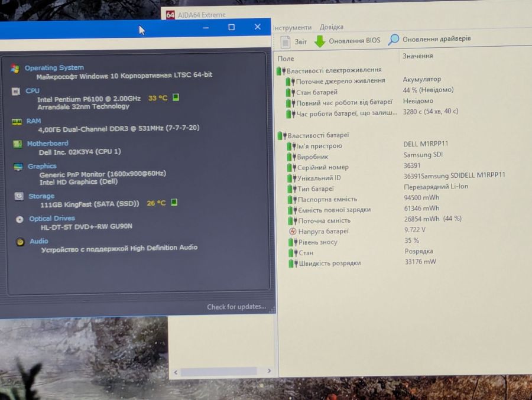Click the RAM memory module icon
The width and height of the screenshot is (532, 400).
[x=17, y=122]
